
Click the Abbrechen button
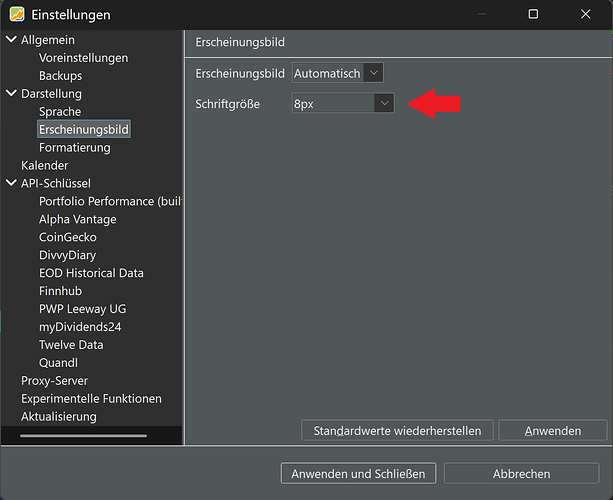point(521,473)
